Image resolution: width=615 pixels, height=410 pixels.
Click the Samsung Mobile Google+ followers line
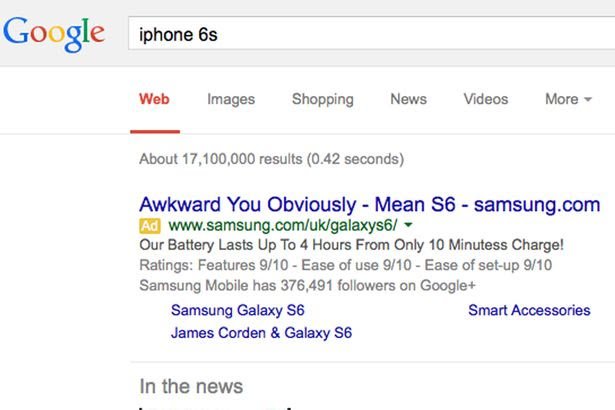pyautogui.click(x=307, y=285)
